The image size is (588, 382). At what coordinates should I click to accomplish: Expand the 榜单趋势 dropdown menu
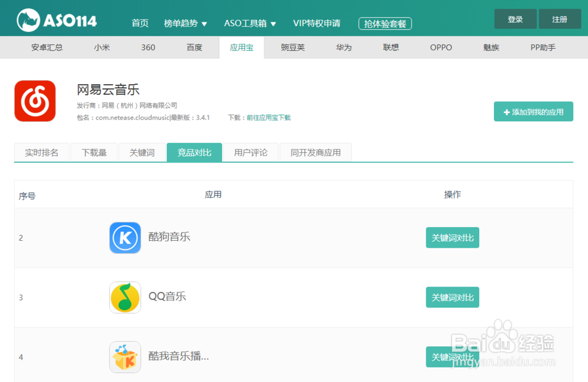(185, 24)
